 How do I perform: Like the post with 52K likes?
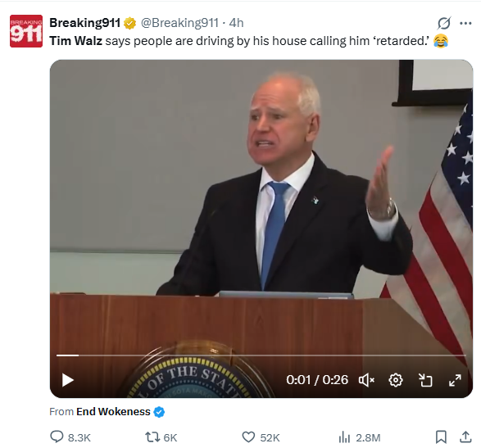point(261,437)
